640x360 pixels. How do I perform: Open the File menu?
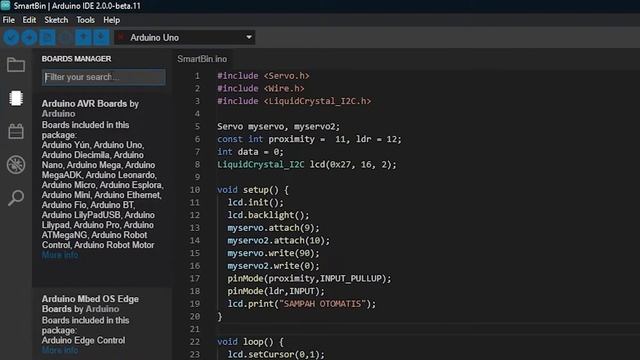(8, 20)
